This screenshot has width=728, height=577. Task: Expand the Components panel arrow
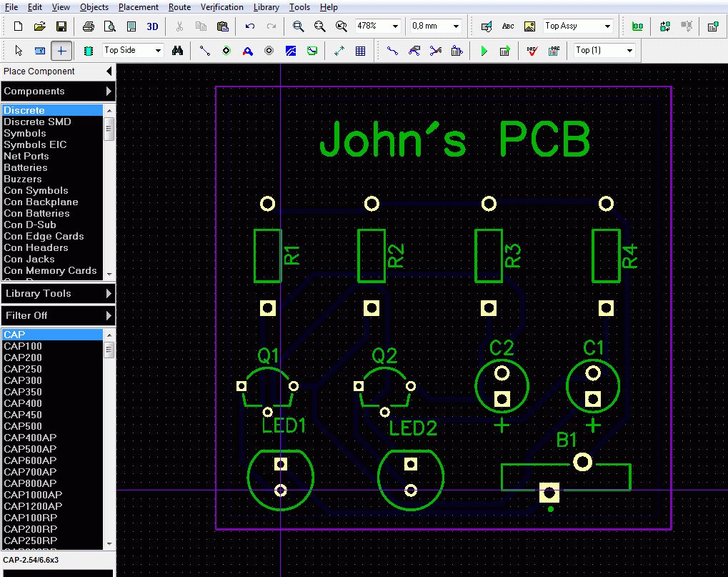(x=109, y=91)
